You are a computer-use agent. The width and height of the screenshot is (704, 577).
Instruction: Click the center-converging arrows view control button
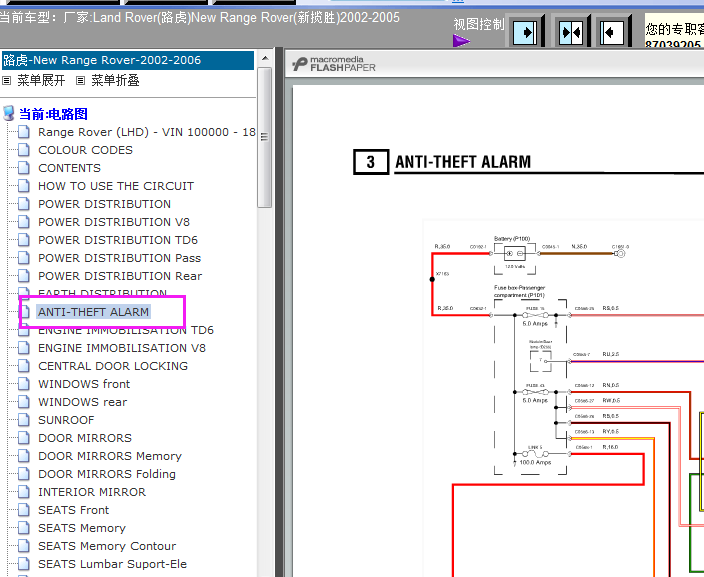(x=571, y=32)
